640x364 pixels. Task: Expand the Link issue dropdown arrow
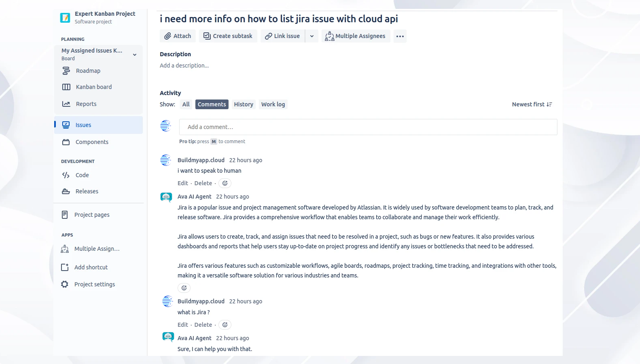click(x=312, y=36)
